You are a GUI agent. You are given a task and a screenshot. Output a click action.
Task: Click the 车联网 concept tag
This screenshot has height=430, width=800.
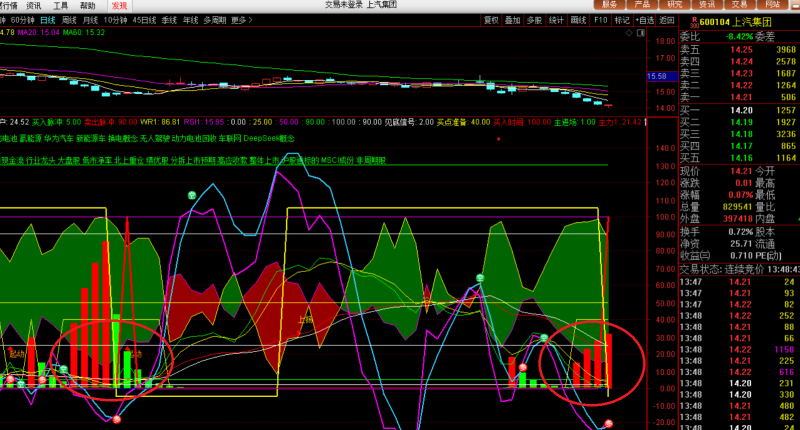tap(230, 138)
